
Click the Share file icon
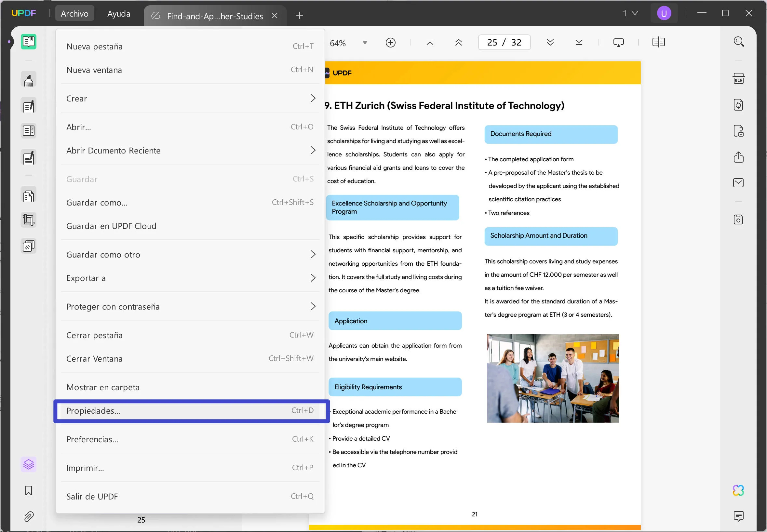point(739,157)
